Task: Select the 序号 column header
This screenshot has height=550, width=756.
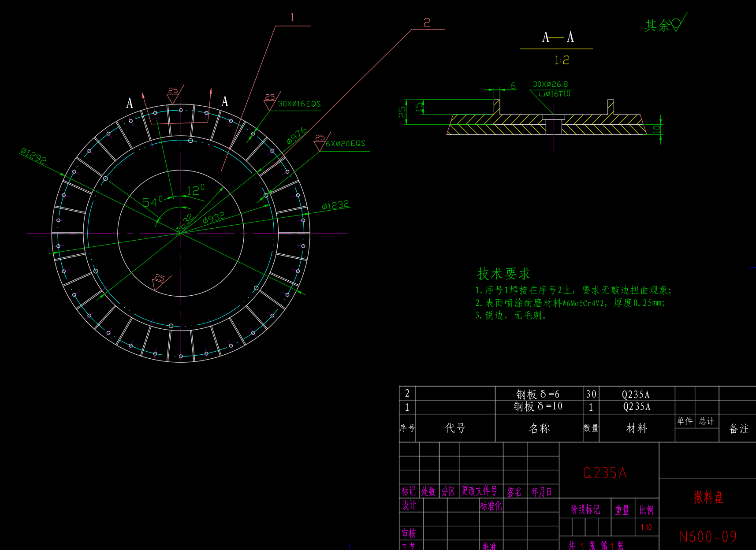Action: 407,428
